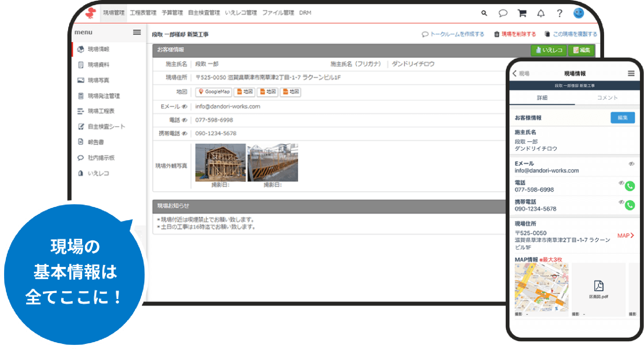Image resolution: width=644 pixels, height=349 pixels.
Task: Select 現場写真 in the sidebar
Action: [98, 80]
